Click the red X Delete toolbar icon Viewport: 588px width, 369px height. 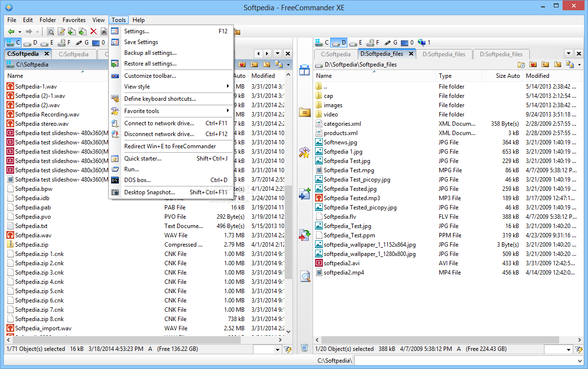[93, 31]
